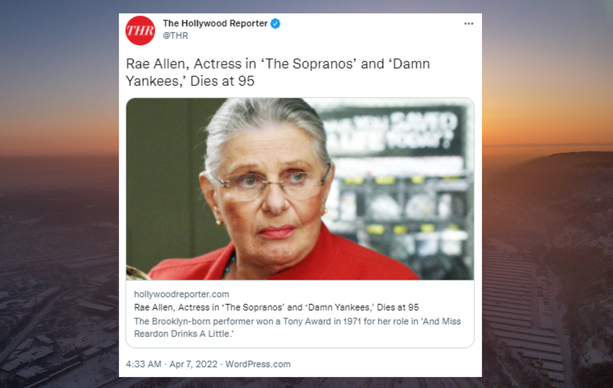Click the eyeglasses in the article photo

[x=272, y=184]
